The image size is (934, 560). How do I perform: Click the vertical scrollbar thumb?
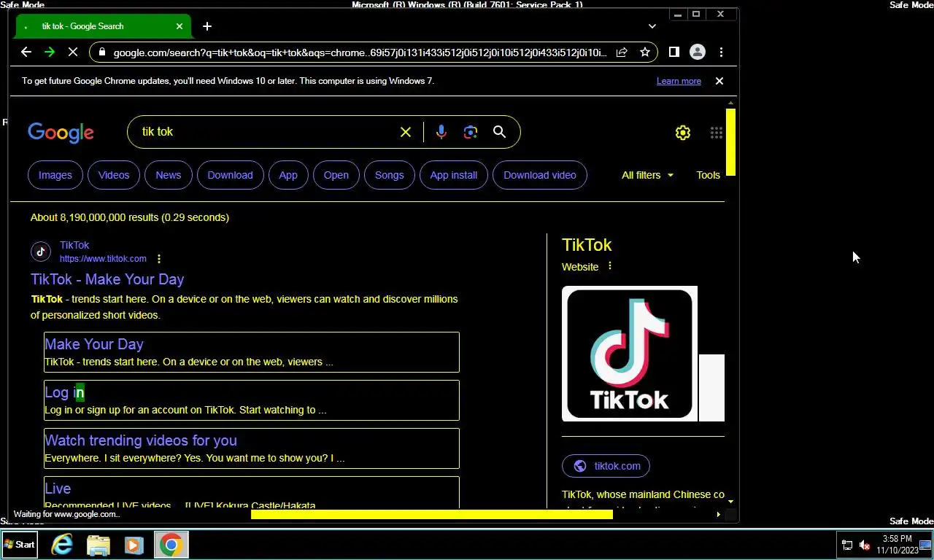730,142
